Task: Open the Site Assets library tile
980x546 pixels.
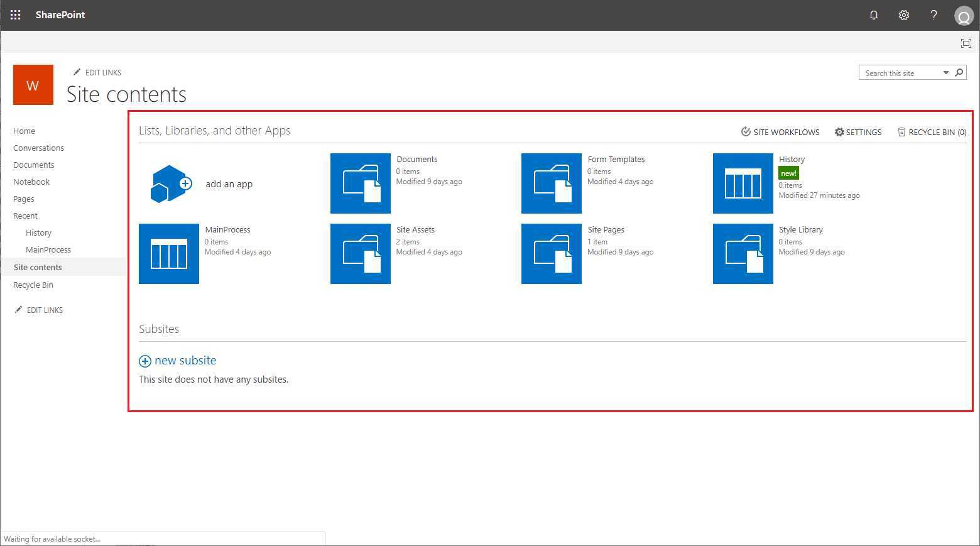Action: click(361, 254)
